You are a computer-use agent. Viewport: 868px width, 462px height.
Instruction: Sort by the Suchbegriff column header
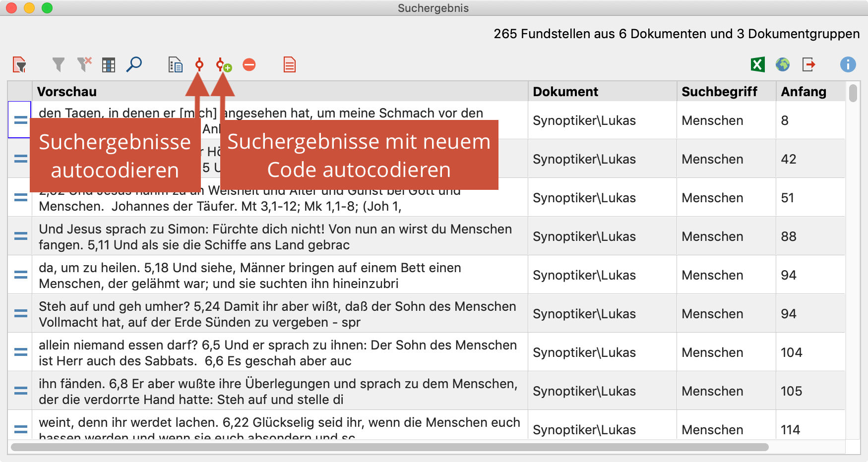click(719, 92)
